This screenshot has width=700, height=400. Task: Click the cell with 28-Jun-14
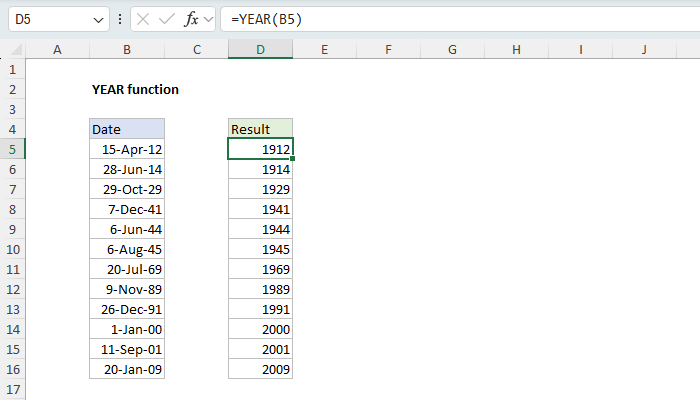click(x=127, y=169)
